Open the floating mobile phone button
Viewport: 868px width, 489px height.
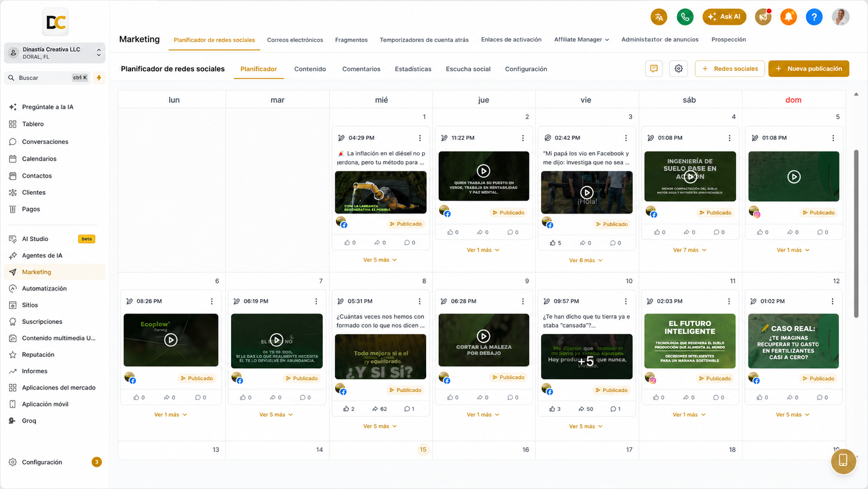(x=843, y=460)
